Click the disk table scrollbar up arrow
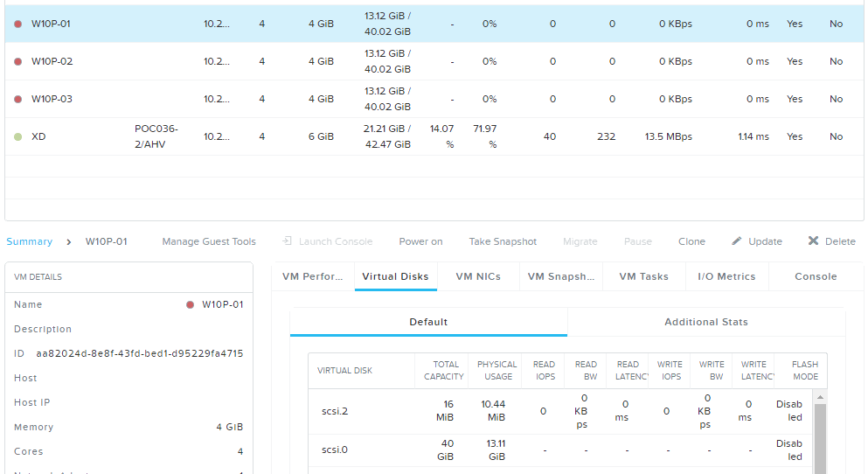Viewport: 868px width, 474px height. pyautogui.click(x=821, y=397)
